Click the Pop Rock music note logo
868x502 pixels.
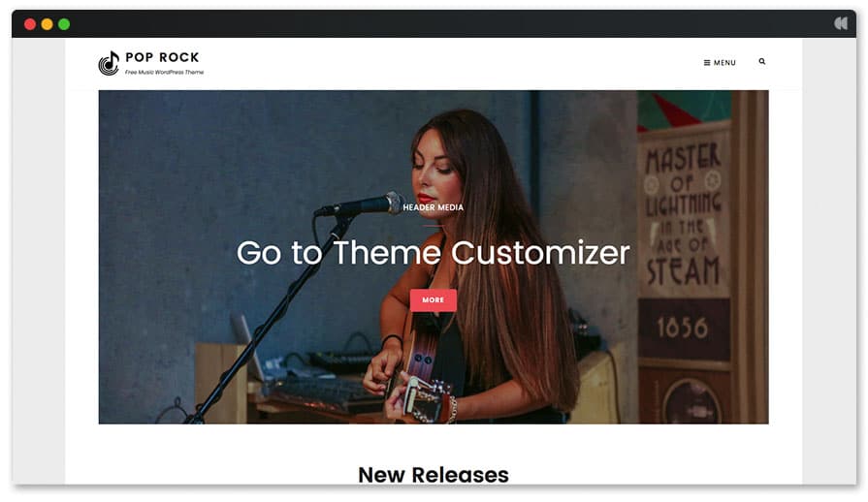pyautogui.click(x=109, y=63)
